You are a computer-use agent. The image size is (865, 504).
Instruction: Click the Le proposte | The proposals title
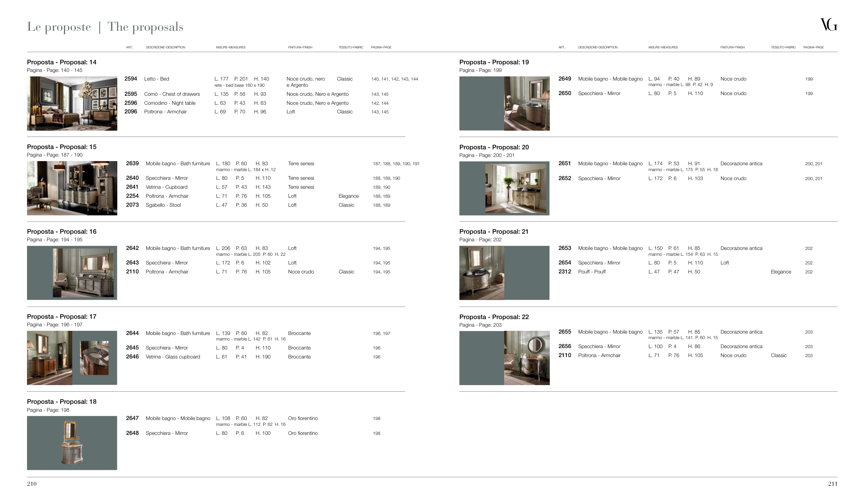point(105,27)
